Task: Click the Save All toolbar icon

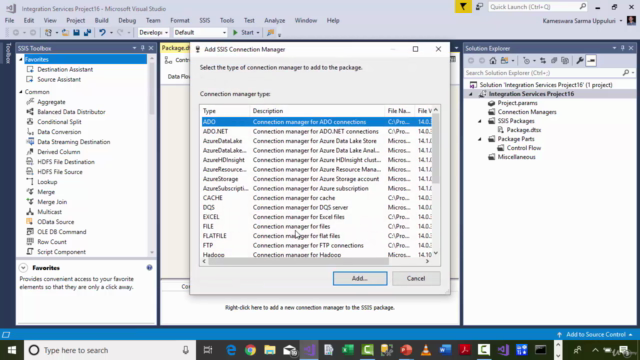Action: click(87, 33)
